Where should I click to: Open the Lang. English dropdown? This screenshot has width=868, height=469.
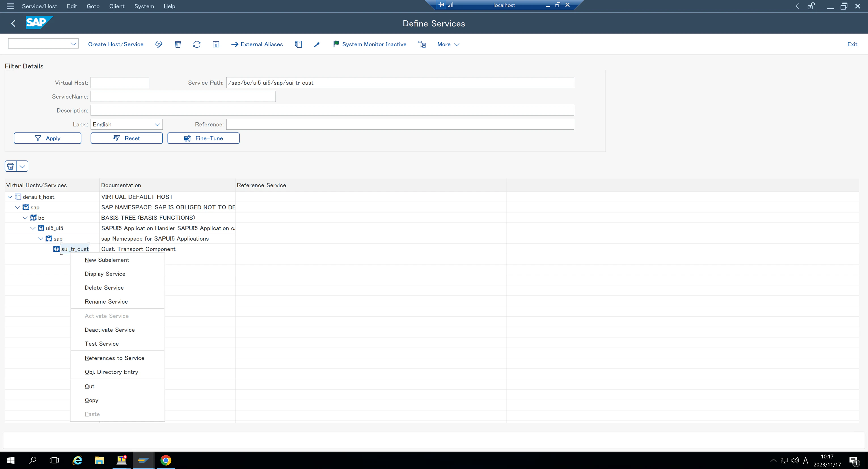click(x=157, y=125)
